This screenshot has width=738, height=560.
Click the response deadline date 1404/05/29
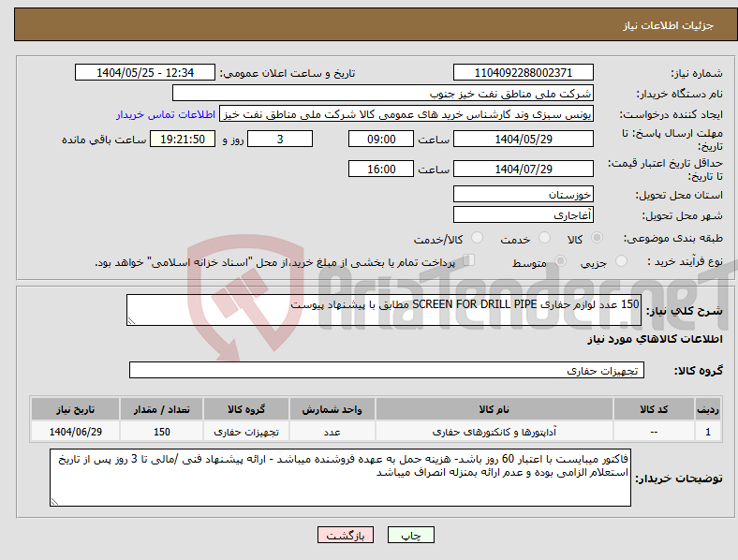[524, 139]
